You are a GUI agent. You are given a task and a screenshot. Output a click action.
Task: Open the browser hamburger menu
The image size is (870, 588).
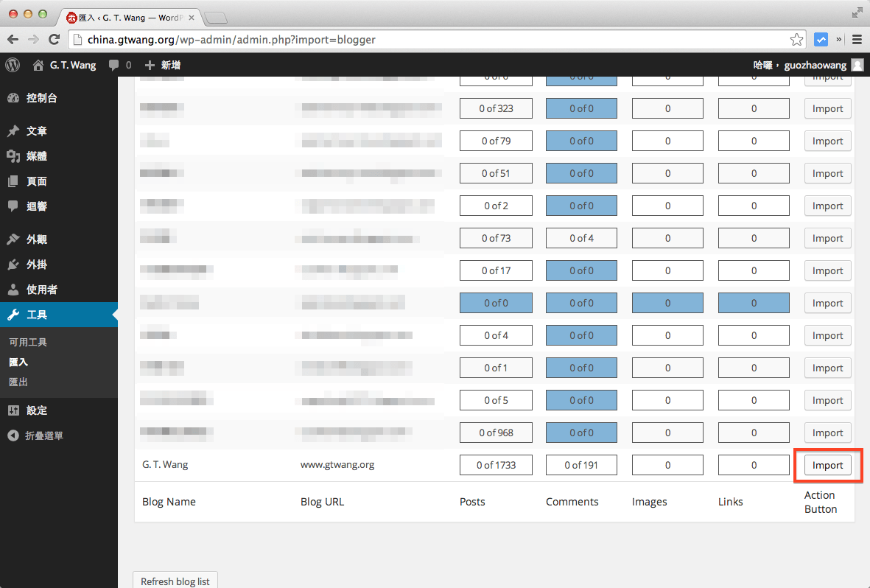click(857, 39)
